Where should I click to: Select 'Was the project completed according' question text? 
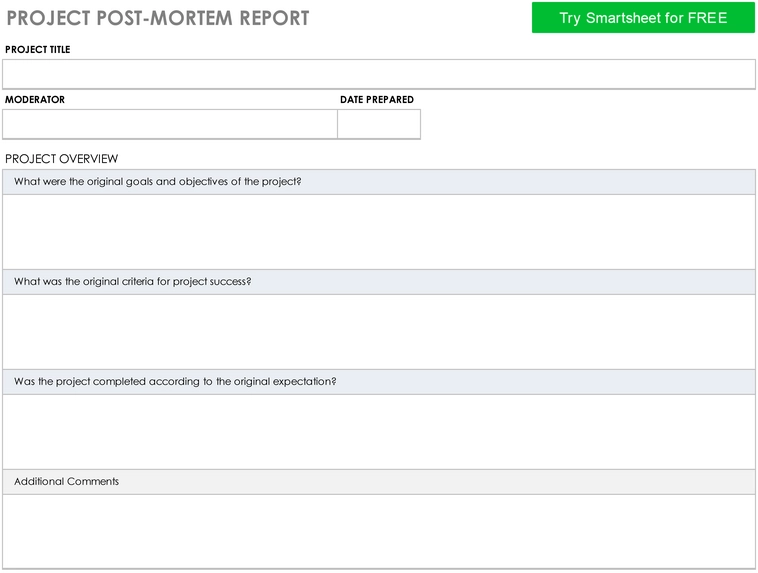(175, 382)
